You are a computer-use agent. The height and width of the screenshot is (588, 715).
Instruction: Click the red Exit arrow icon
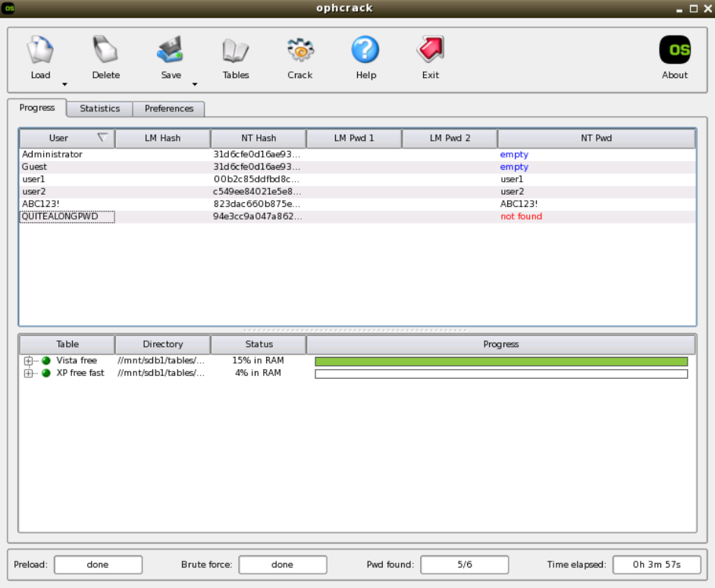pos(431,48)
